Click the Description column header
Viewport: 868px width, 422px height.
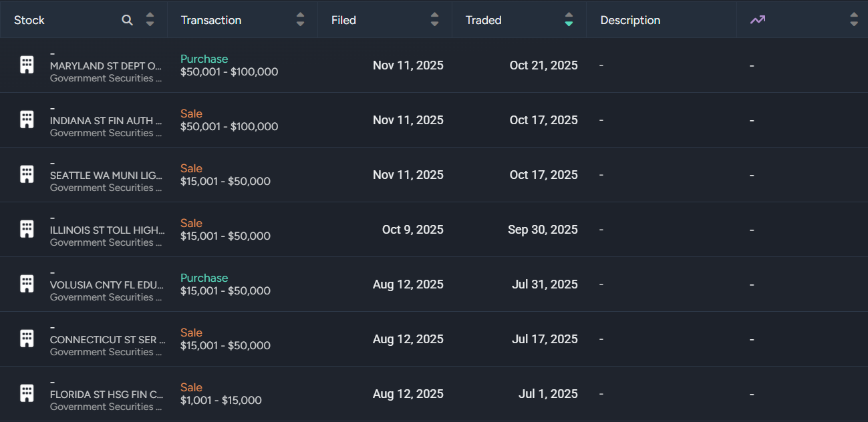tap(630, 20)
